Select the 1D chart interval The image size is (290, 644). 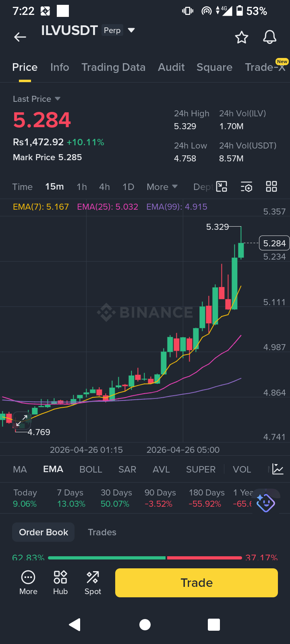coord(128,187)
